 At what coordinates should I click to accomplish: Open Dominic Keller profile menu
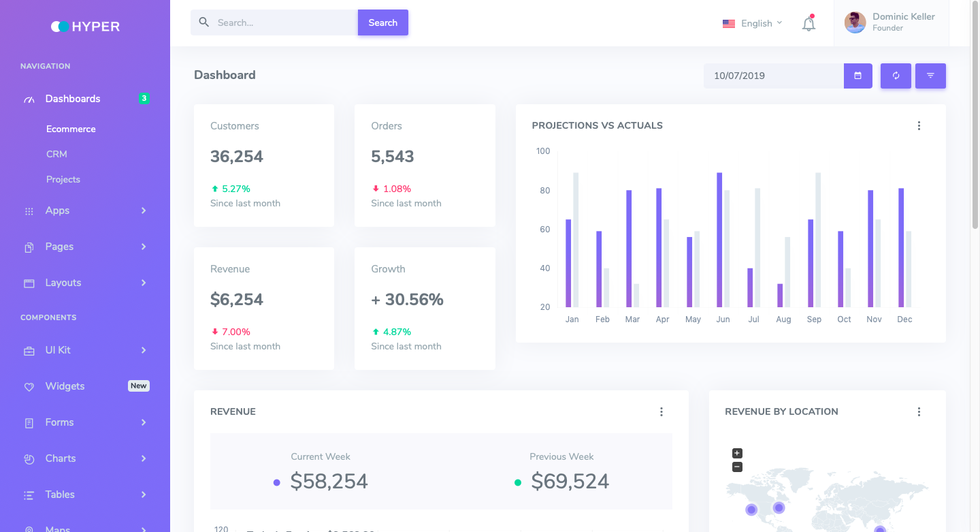pos(891,22)
